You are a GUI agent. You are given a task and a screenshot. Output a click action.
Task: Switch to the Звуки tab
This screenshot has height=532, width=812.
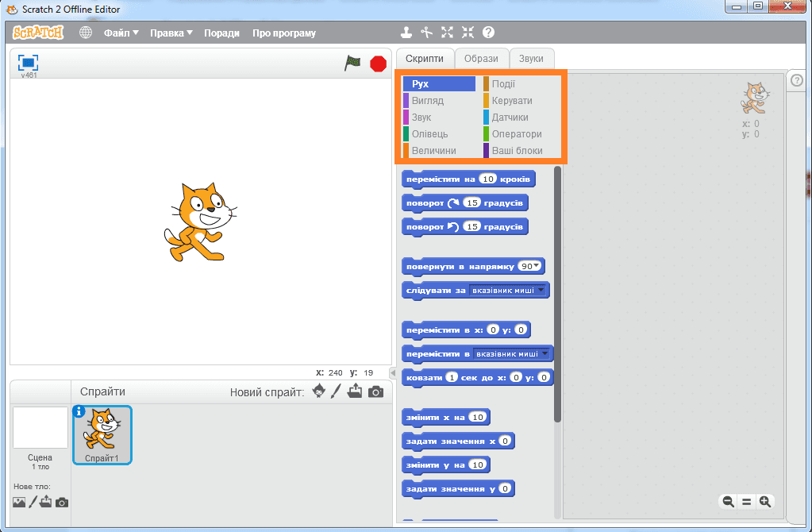[x=531, y=59]
